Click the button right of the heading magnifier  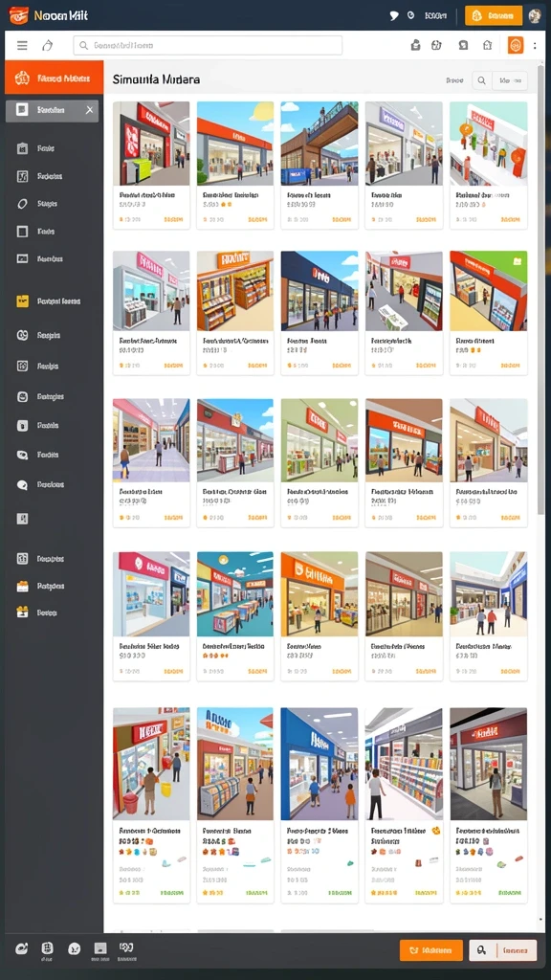510,80
